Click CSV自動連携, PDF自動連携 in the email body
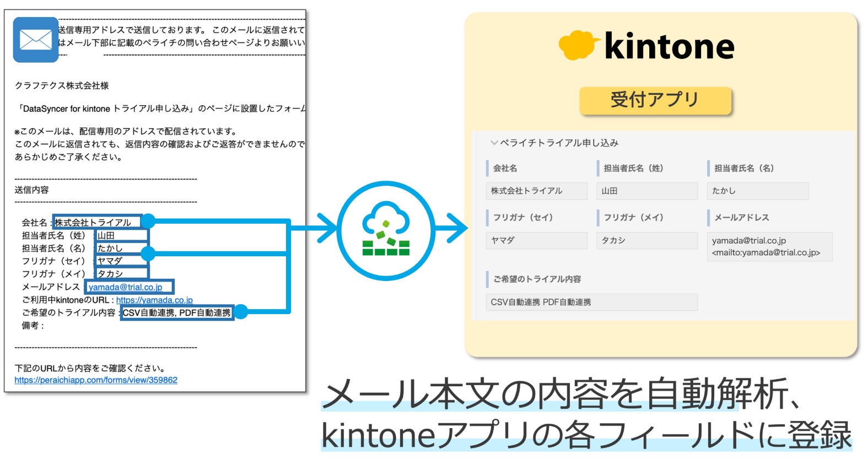868x459 pixels. [176, 313]
